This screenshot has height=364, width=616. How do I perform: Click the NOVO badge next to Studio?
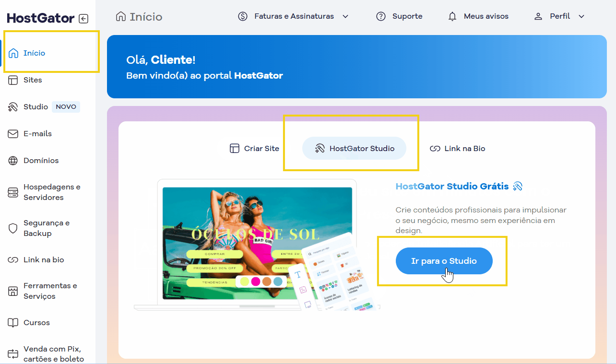66,107
